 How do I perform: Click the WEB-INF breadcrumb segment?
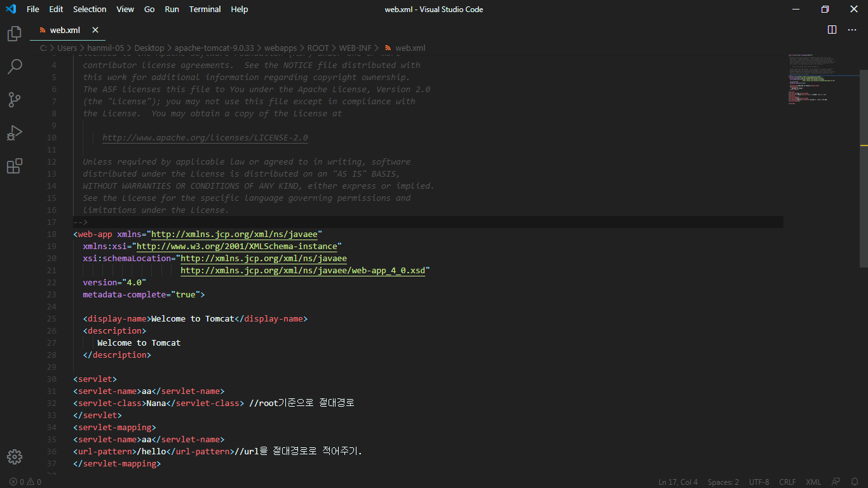pos(355,48)
